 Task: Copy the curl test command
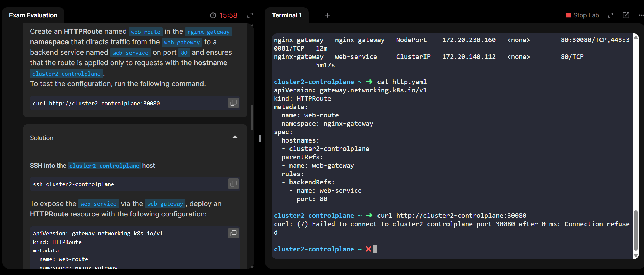click(x=233, y=103)
